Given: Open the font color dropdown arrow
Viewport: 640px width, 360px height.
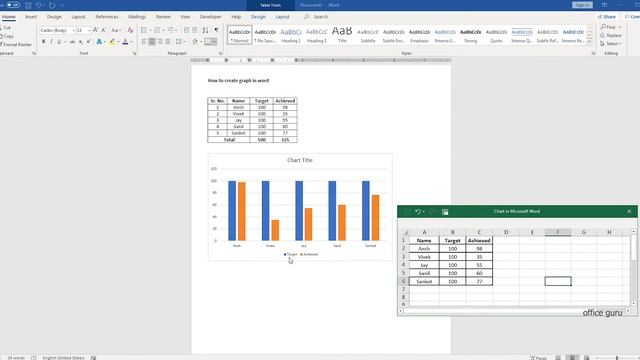Looking at the screenshot, I should tap(131, 42).
